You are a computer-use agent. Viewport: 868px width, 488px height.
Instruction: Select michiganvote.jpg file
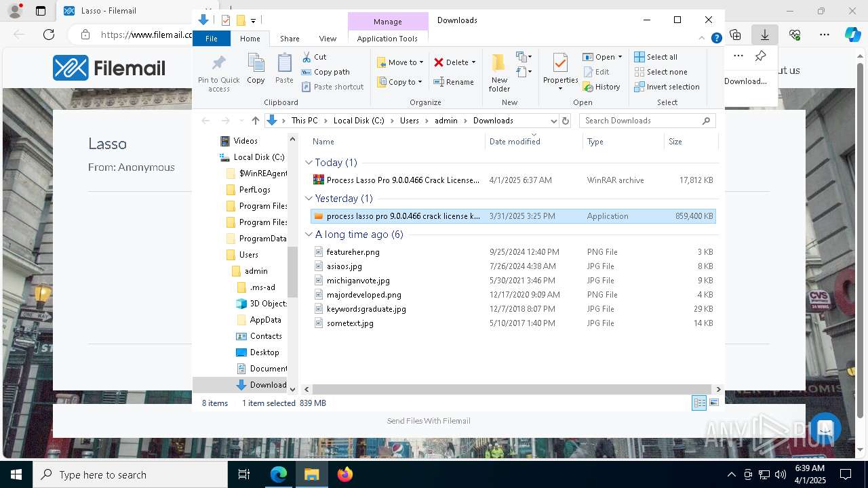click(x=513, y=281)
